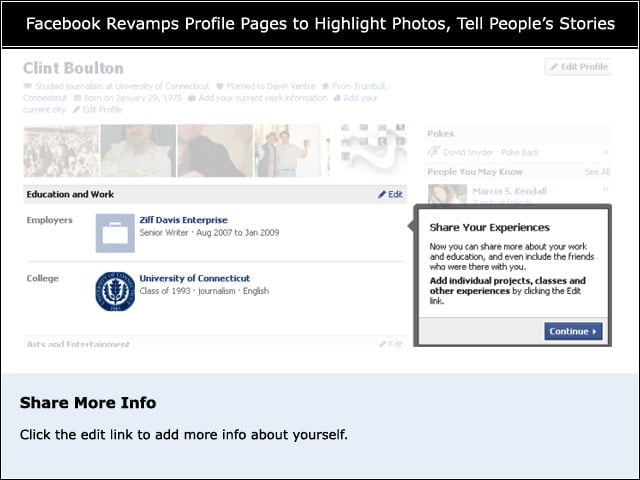640x480 pixels.
Task: Click Married to Dawn Ventre link
Action: (x=271, y=86)
